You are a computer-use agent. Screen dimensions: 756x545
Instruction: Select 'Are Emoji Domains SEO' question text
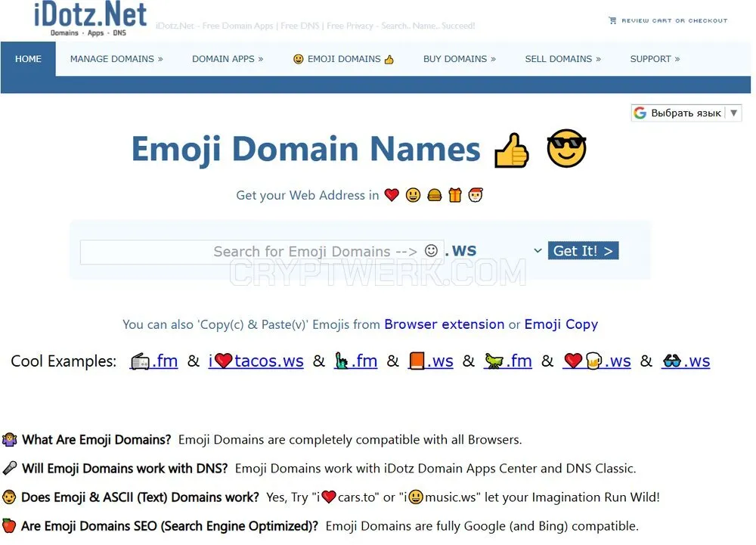(169, 526)
